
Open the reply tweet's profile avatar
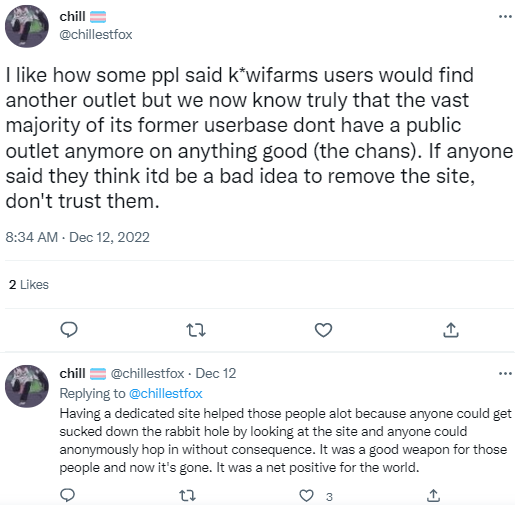[x=27, y=386]
